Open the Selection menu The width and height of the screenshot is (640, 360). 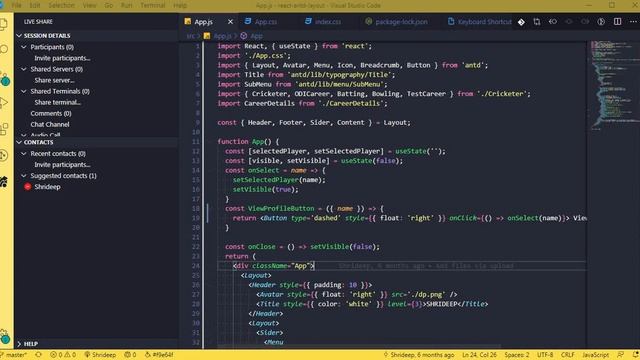pyautogui.click(x=62, y=5)
